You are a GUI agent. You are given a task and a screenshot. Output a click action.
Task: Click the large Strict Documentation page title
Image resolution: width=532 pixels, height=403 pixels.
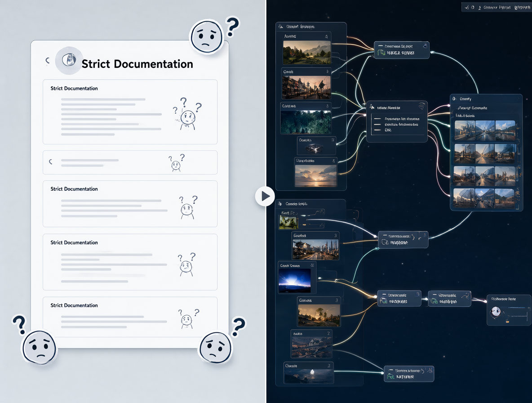click(x=137, y=64)
